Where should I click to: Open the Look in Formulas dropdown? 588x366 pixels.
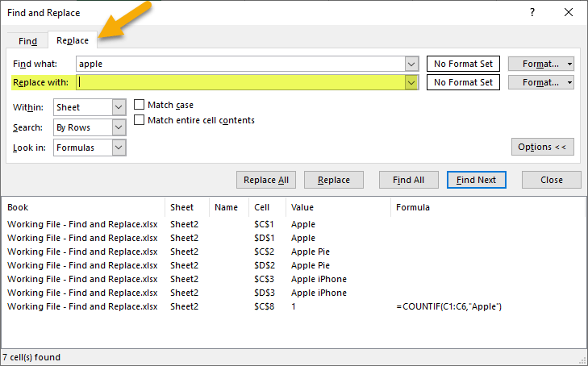click(119, 148)
